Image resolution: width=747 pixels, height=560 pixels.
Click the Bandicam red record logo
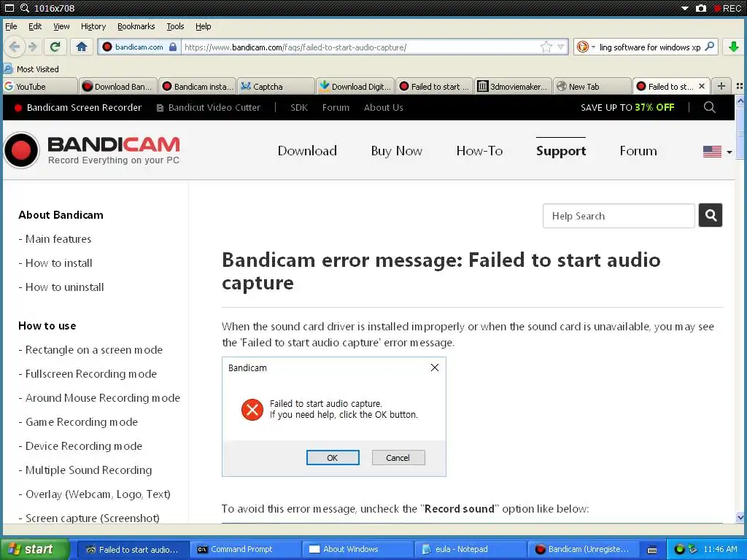pos(21,150)
